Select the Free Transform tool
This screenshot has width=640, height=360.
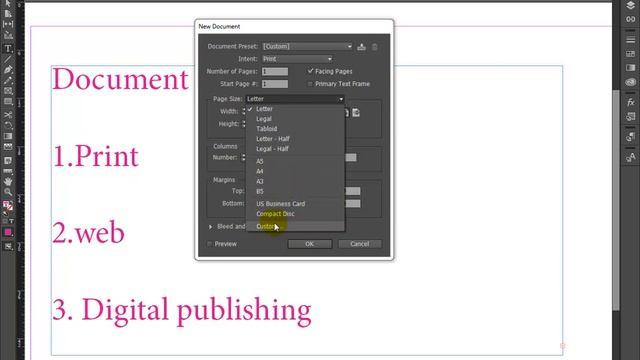click(8, 125)
